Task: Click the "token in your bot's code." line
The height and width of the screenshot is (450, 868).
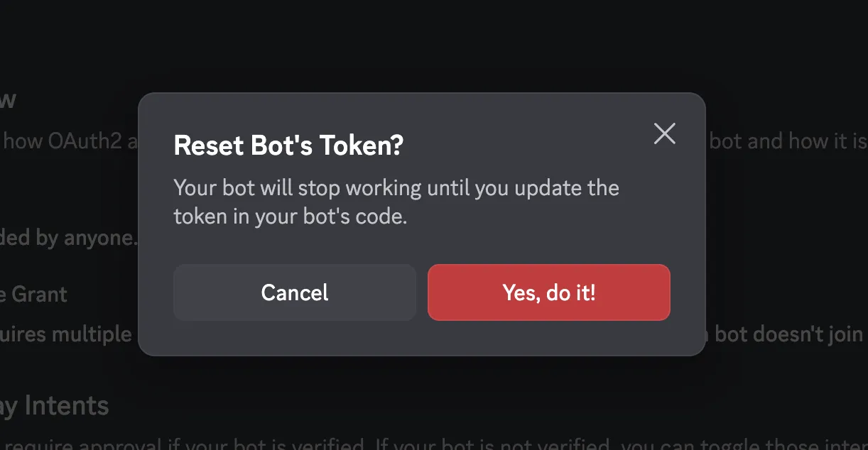Action: click(x=290, y=216)
